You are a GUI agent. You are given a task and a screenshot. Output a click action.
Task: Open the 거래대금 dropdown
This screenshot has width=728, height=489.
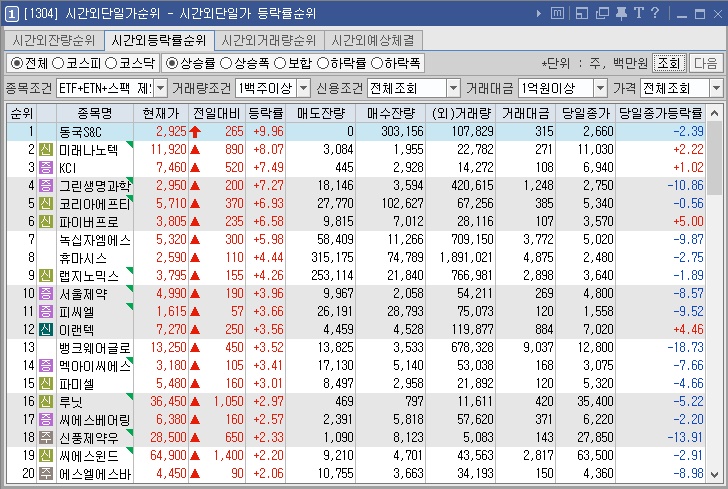[x=600, y=88]
